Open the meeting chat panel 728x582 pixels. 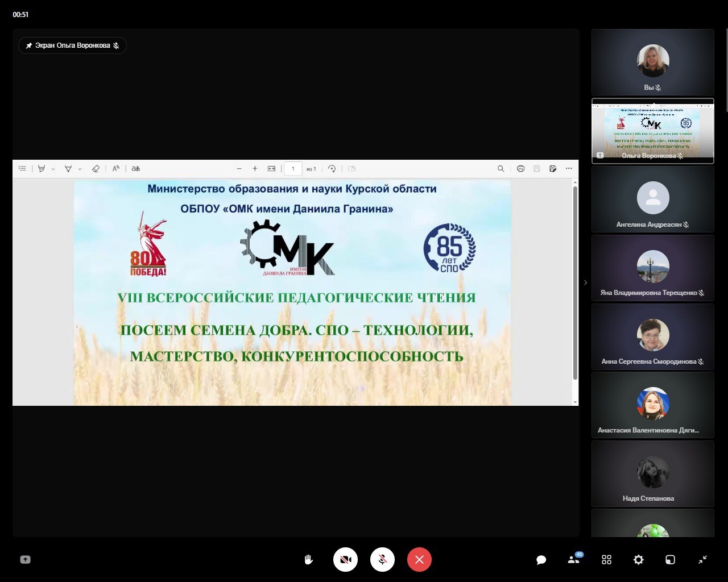coord(541,560)
